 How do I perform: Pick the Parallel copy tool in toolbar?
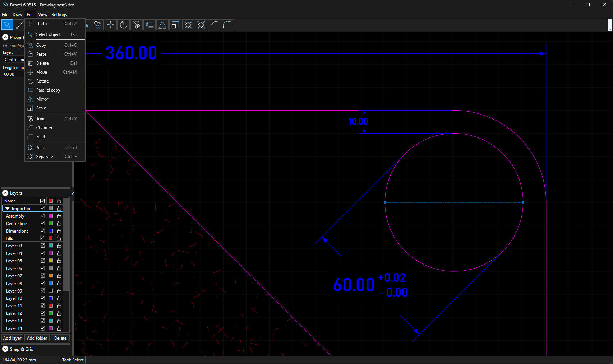(149, 25)
